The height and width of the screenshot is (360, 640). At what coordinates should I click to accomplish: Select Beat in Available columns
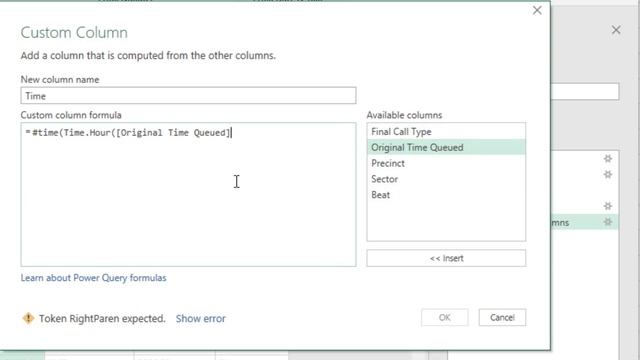coord(446,195)
